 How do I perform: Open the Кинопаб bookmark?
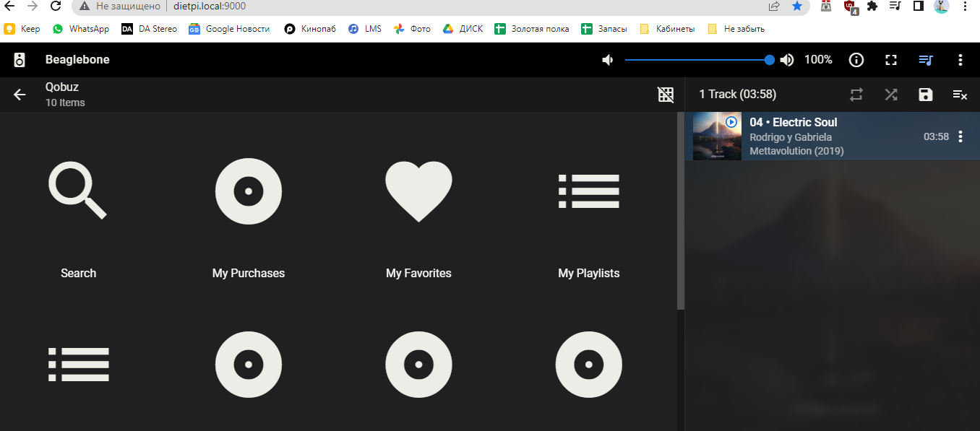coord(310,29)
